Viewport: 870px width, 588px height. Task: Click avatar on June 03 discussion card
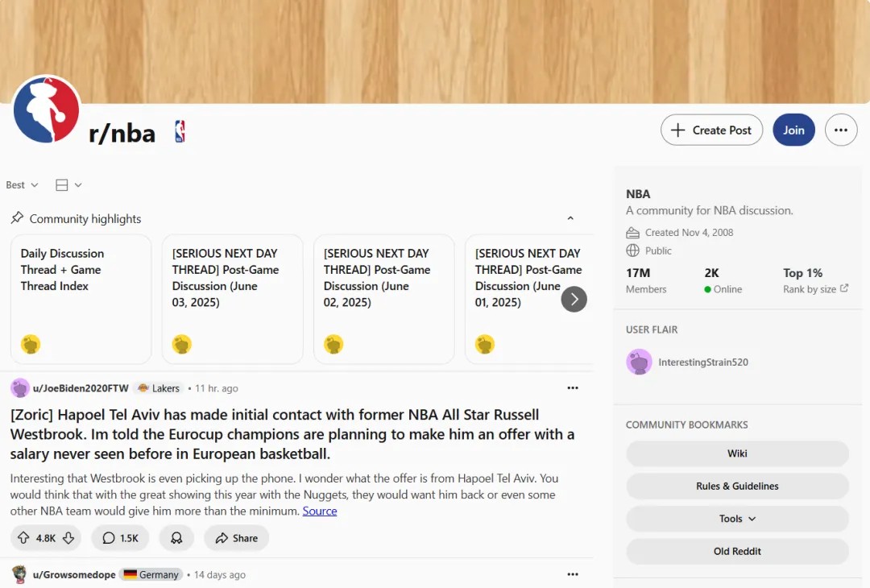click(182, 344)
